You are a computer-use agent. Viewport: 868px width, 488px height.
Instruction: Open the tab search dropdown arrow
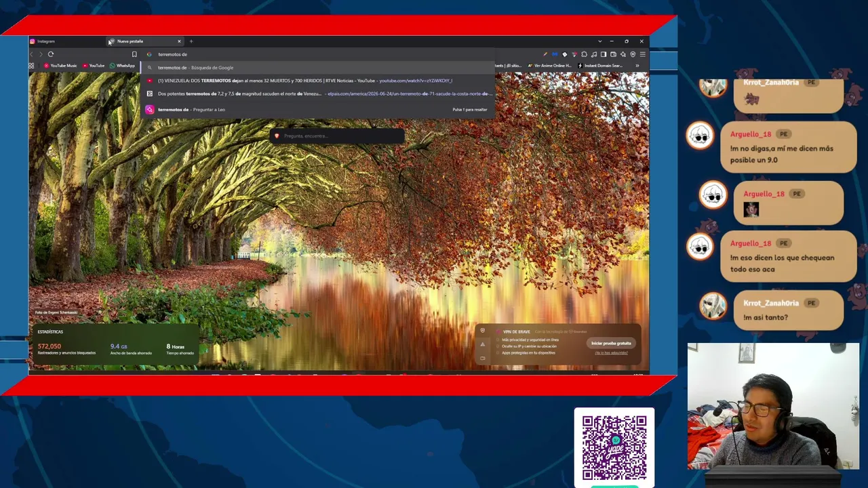pos(599,41)
